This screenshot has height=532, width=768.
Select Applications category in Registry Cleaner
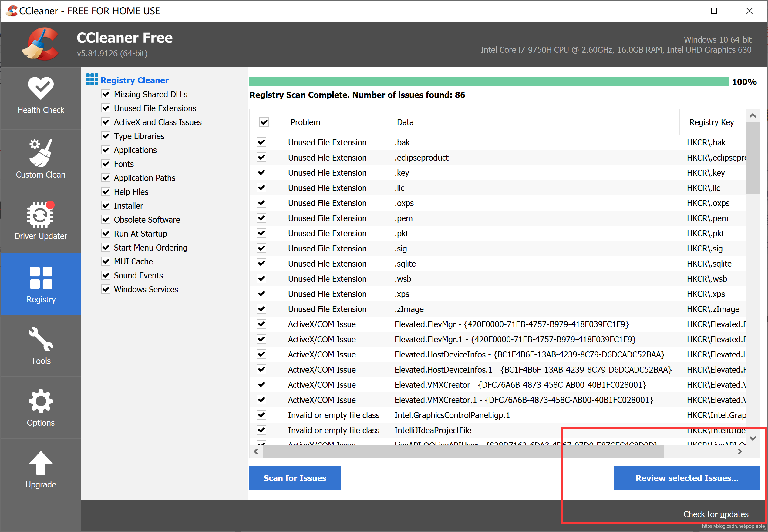tap(135, 150)
